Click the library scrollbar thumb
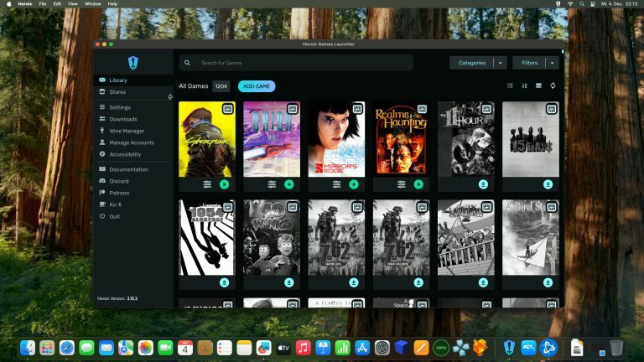644x362 pixels. click(x=563, y=52)
